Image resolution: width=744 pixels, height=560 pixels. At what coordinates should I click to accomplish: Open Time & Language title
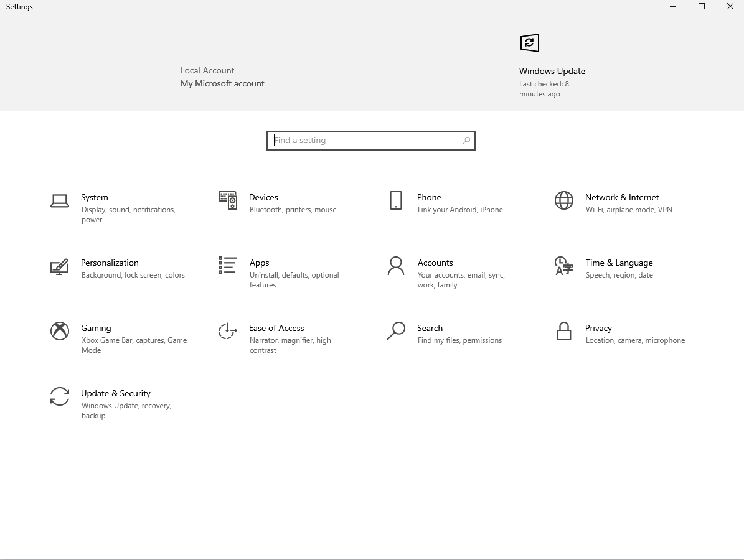click(x=619, y=263)
